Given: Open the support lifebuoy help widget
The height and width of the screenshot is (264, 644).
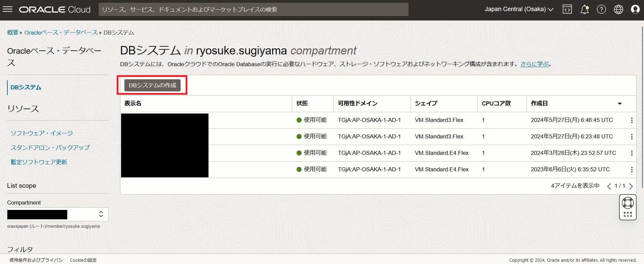Looking at the screenshot, I should (x=628, y=203).
